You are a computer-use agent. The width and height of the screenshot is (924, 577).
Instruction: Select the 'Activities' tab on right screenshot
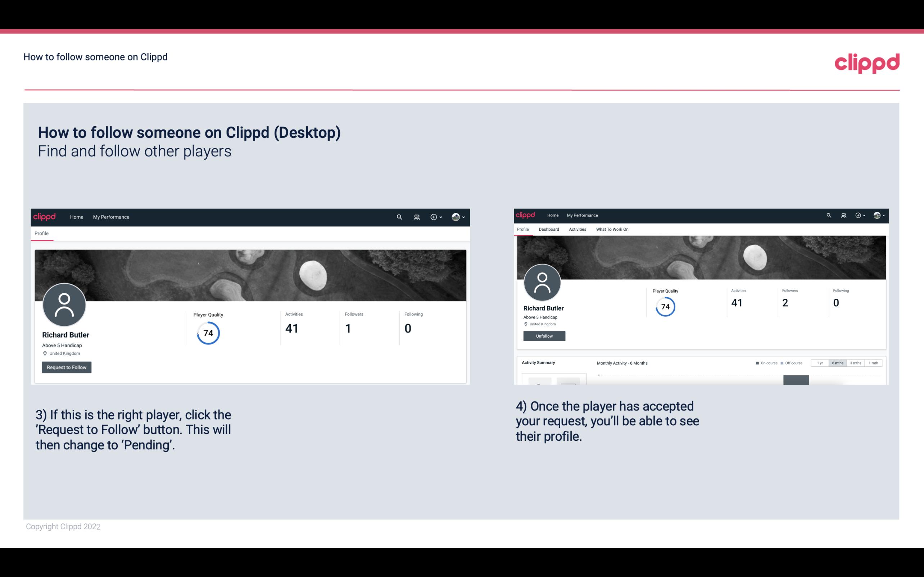click(576, 229)
